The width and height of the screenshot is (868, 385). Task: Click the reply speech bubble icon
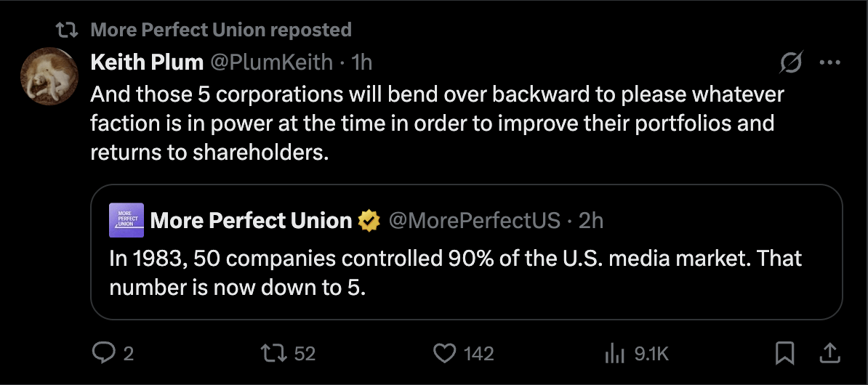coord(103,353)
